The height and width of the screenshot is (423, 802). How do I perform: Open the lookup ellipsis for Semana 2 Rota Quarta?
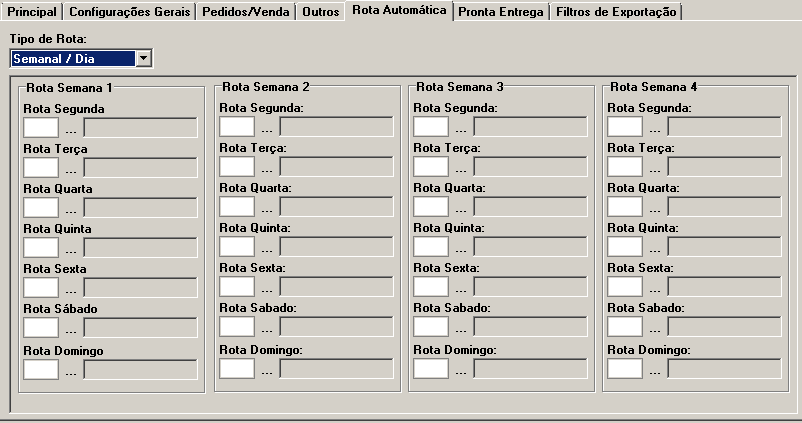coord(266,209)
